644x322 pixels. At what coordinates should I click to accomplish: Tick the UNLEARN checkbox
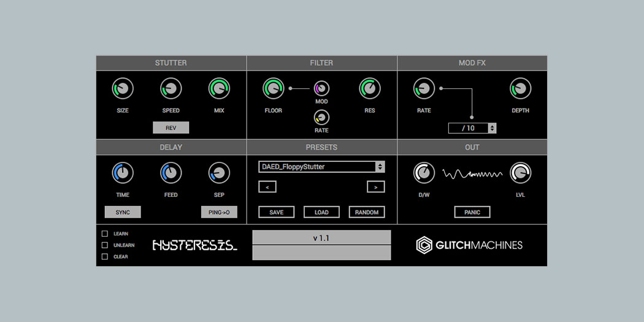105,245
